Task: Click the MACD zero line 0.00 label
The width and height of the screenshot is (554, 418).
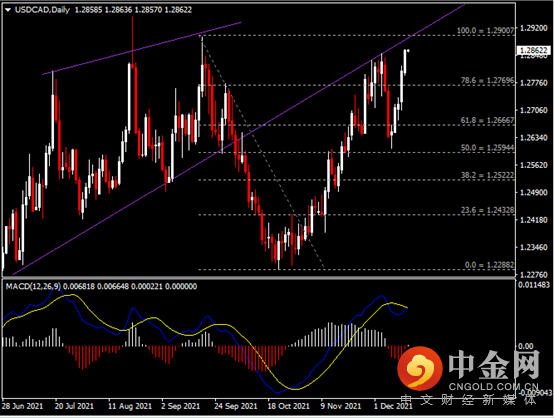Action: pos(525,346)
